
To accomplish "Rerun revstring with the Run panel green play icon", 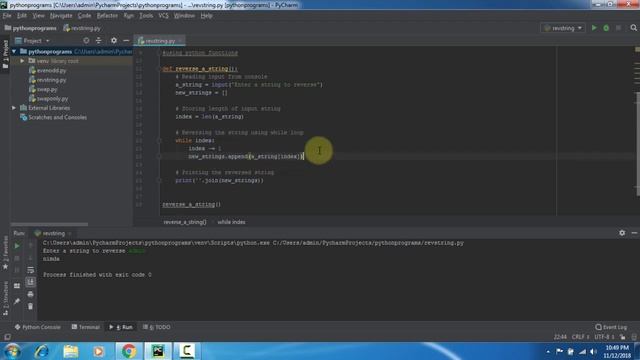I will pyautogui.click(x=17, y=246).
